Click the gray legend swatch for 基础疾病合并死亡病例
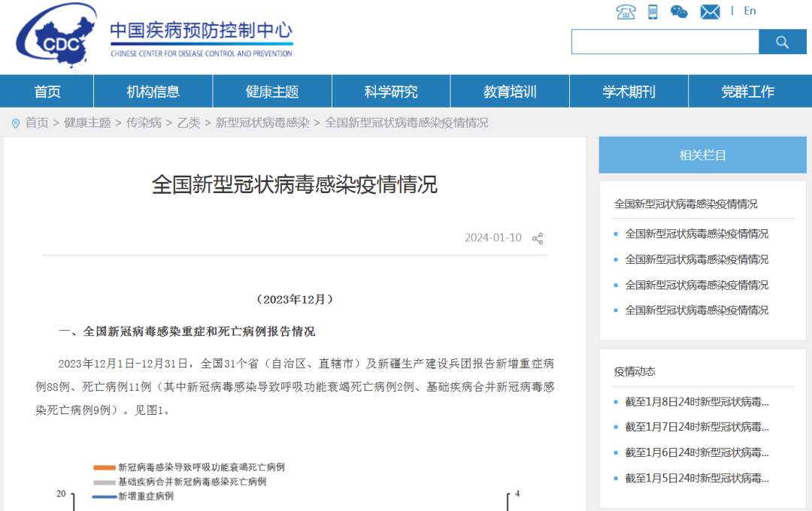Screen dimensions: 812x511 coord(104,482)
